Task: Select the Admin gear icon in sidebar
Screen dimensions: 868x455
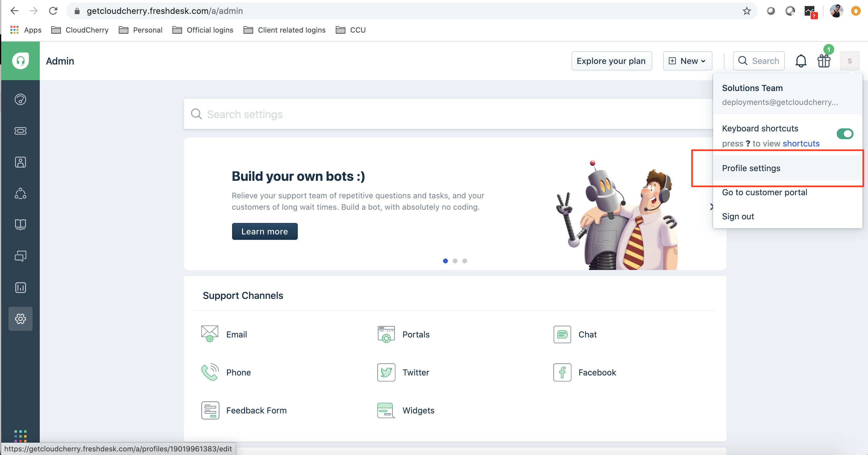Action: (20, 318)
